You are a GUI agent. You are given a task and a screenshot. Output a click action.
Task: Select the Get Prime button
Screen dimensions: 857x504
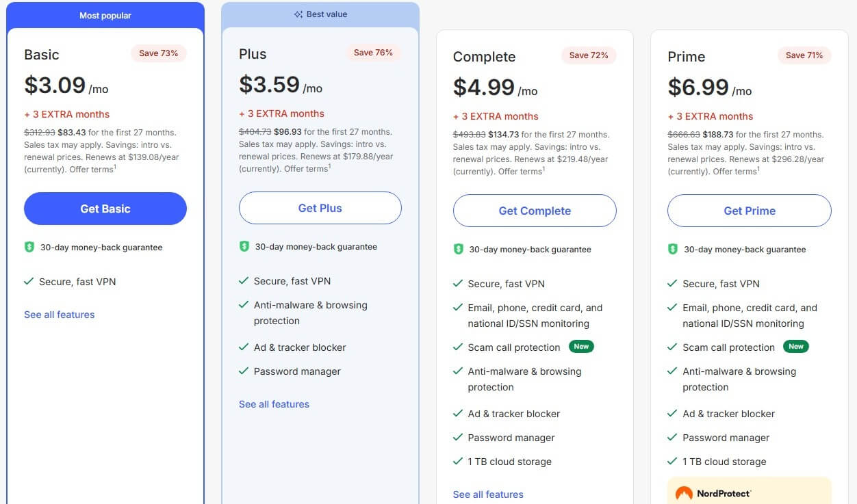pos(749,211)
